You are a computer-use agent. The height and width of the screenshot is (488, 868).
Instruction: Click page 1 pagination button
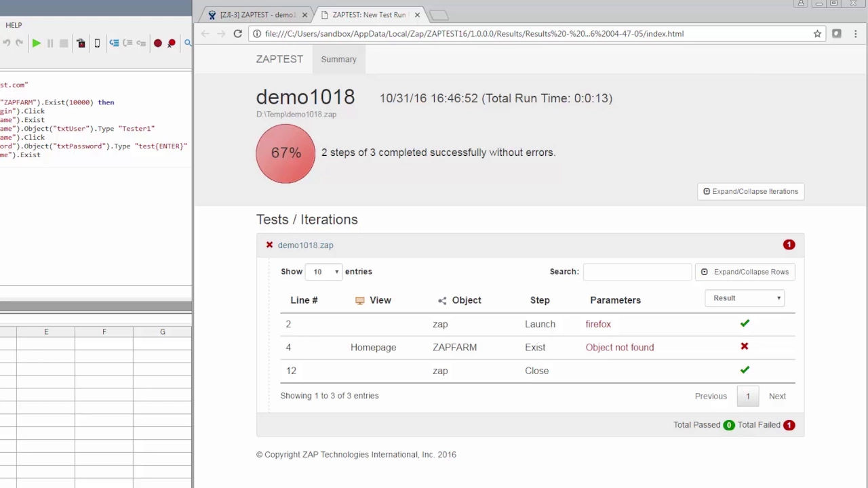point(748,396)
